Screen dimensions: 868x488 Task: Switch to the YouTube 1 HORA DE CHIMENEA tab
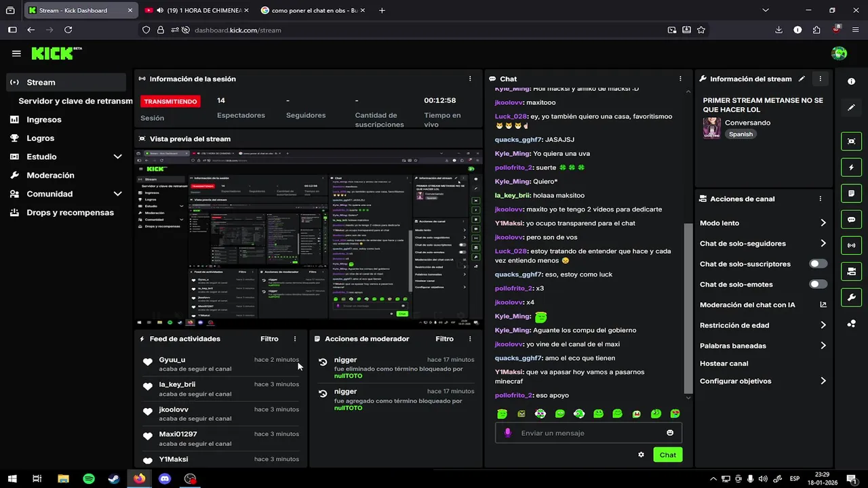point(196,10)
